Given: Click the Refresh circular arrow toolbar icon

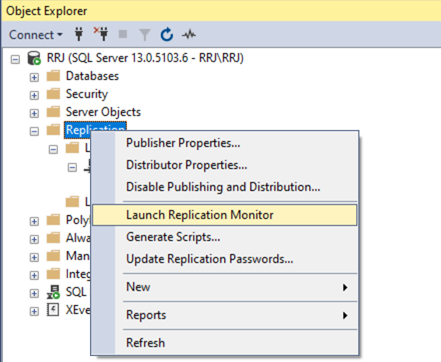Looking at the screenshot, I should [167, 34].
